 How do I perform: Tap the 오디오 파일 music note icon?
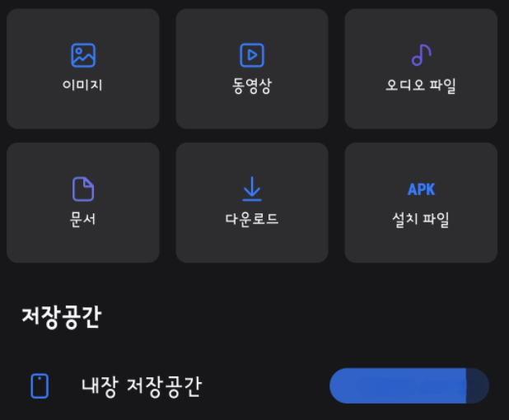(422, 55)
